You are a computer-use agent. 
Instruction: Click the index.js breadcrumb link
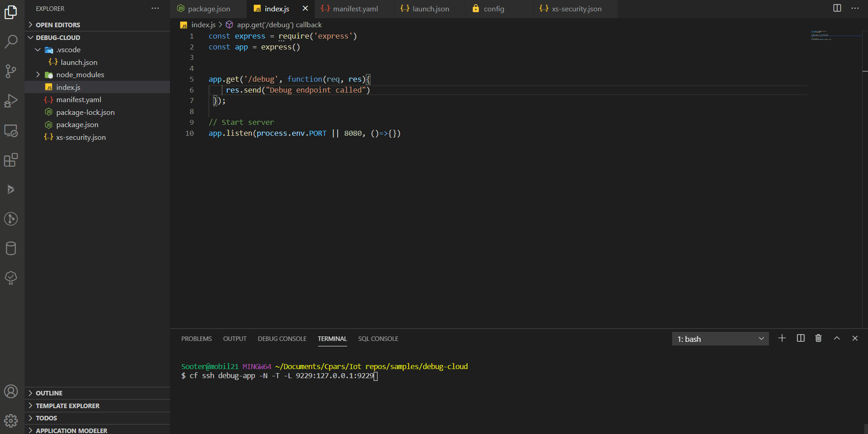click(x=203, y=25)
